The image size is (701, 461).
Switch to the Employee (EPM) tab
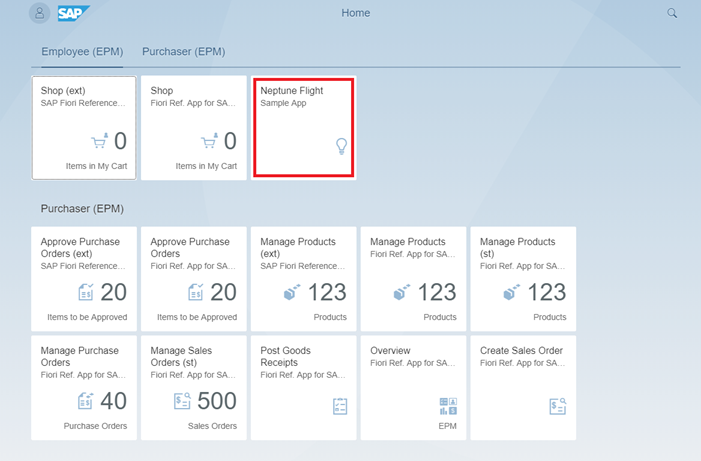coord(82,51)
